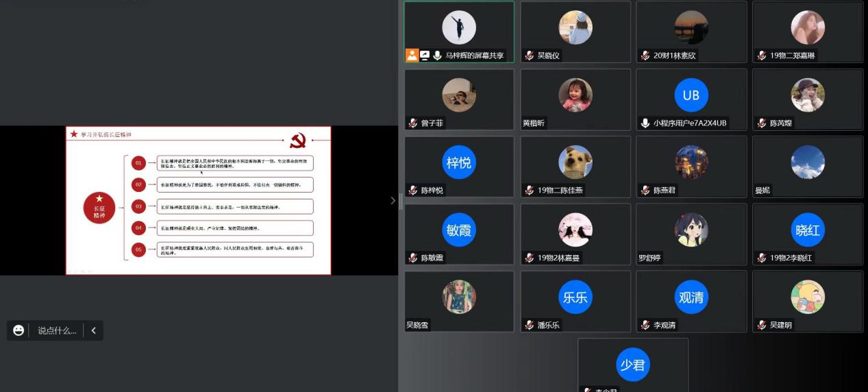Click the blue 乐乐 avatar of 潘乐乐
Screen dimensions: 868x392
[575, 297]
